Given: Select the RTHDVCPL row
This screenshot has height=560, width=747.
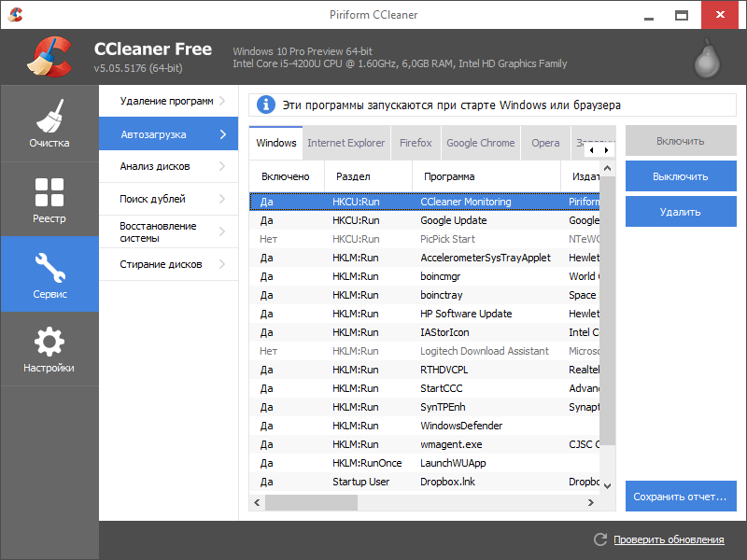Looking at the screenshot, I should [x=425, y=370].
